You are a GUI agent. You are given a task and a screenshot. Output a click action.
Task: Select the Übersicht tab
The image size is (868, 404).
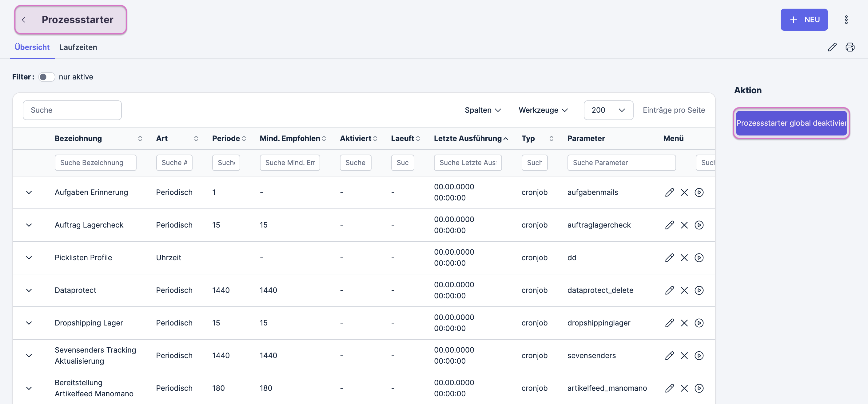32,47
